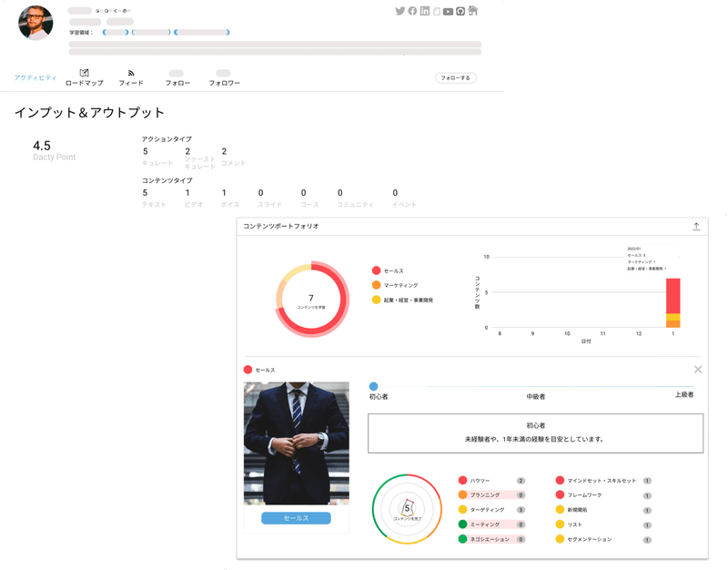Open the GitHub icon

pyautogui.click(x=460, y=12)
